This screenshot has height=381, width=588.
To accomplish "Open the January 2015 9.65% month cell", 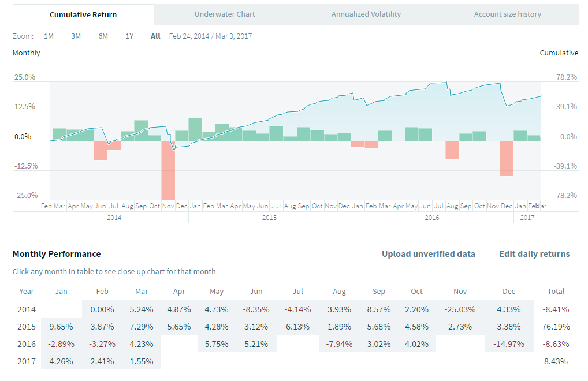I will pyautogui.click(x=61, y=326).
